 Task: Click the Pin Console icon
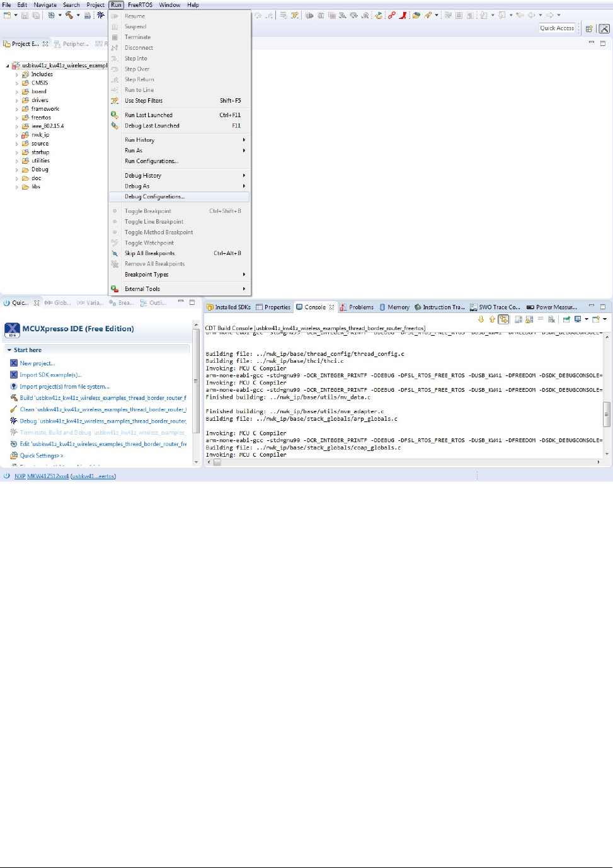[x=566, y=319]
